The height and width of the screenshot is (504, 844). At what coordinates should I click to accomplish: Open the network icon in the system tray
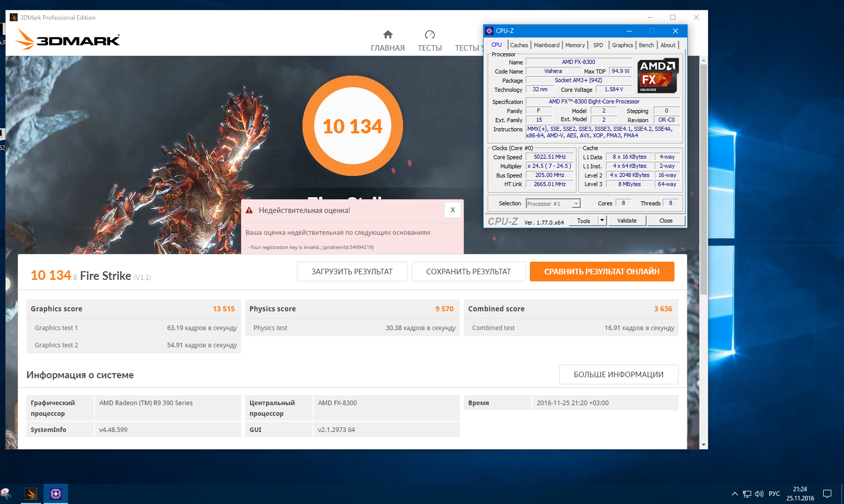tap(747, 494)
